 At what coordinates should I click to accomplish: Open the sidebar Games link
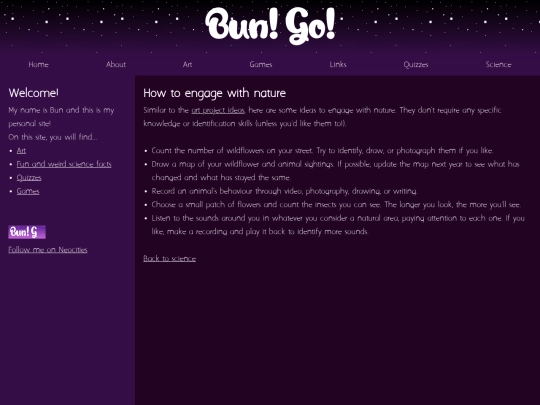[28, 191]
